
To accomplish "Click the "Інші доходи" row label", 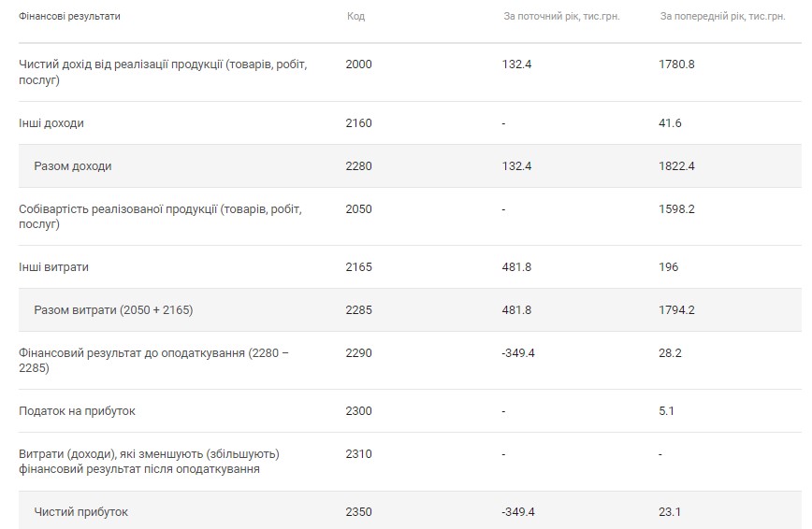I will (x=58, y=123).
